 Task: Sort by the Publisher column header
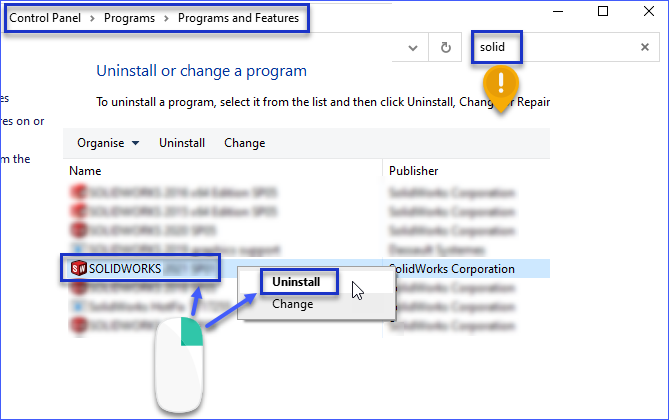413,171
